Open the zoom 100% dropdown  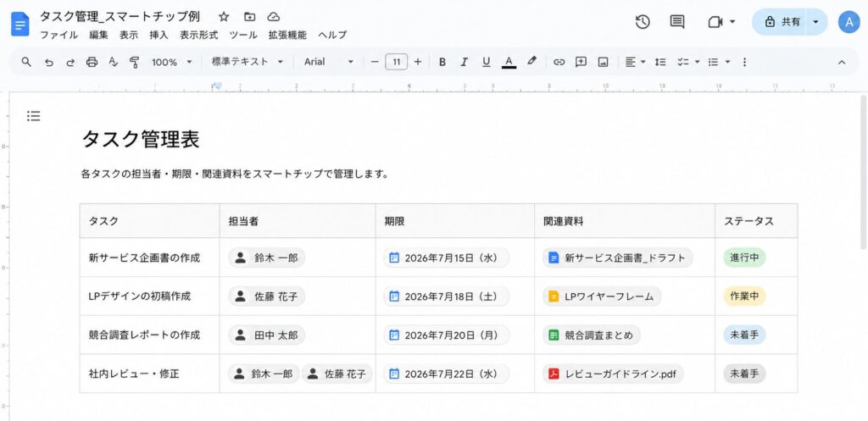click(171, 62)
